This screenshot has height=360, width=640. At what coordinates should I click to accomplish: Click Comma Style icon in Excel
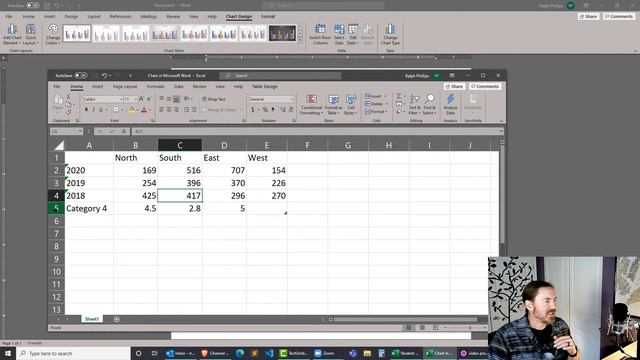(x=273, y=110)
